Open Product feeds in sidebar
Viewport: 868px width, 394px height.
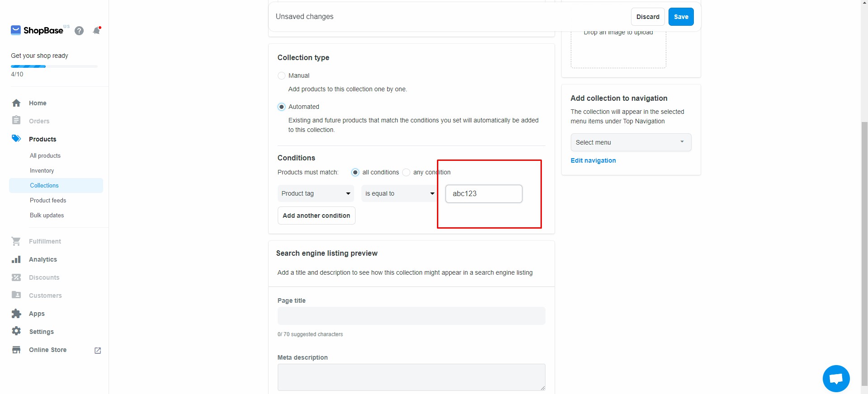[x=48, y=200]
